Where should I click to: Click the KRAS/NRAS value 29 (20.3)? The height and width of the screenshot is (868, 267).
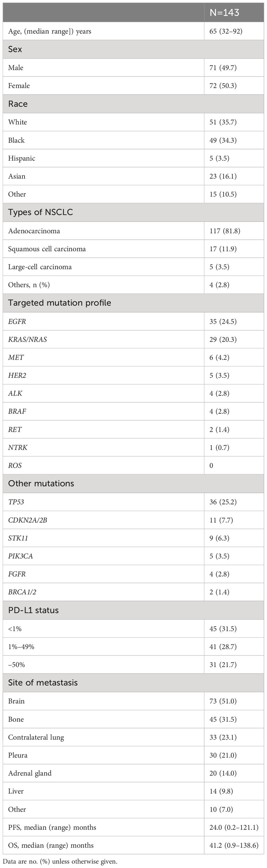(x=223, y=339)
